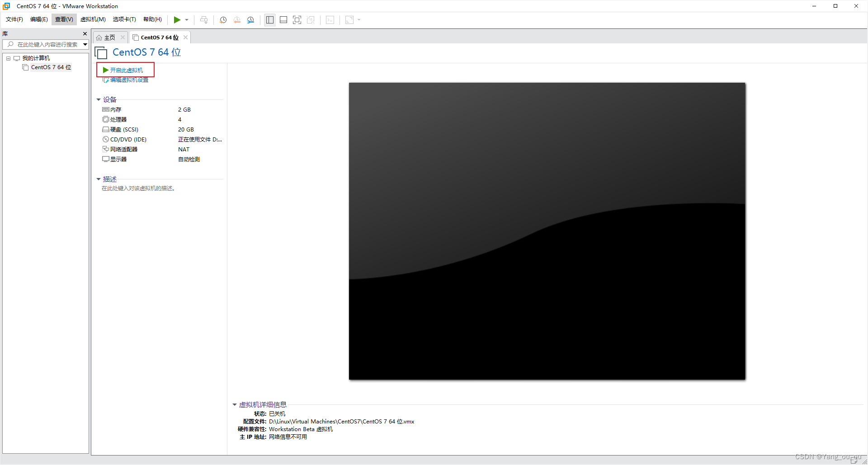This screenshot has width=868, height=465.
Task: Click the revert snapshot toolbar icon
Action: tap(237, 19)
